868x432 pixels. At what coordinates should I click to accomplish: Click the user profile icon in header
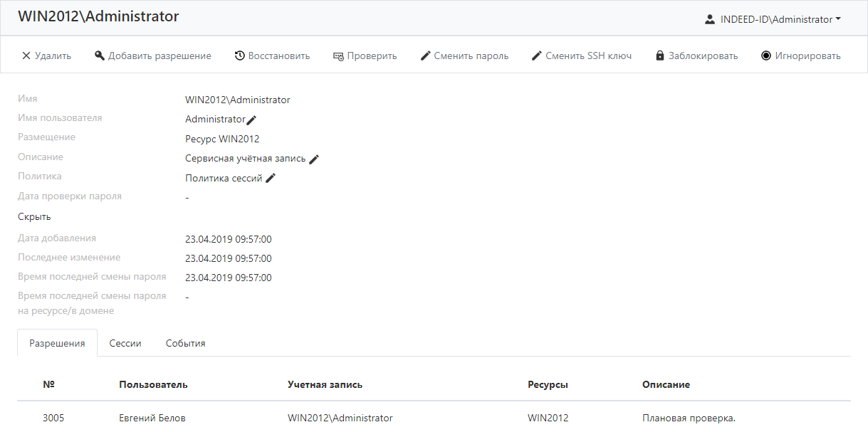click(x=710, y=19)
